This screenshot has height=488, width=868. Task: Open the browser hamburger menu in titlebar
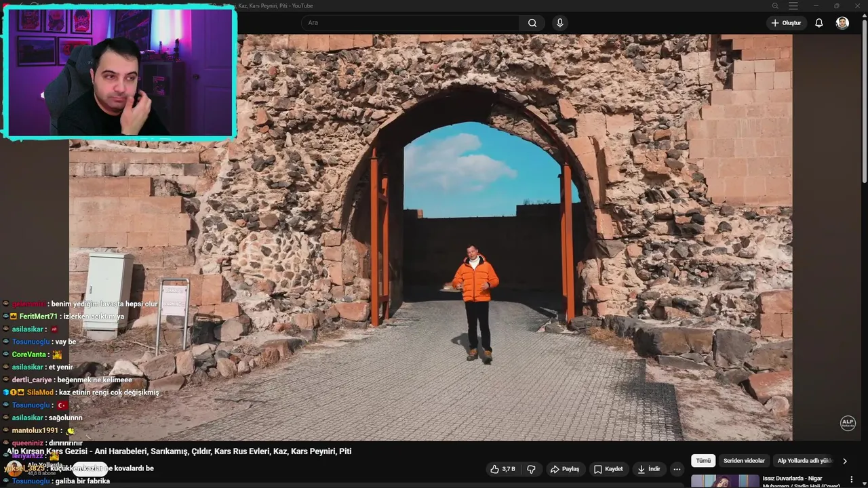coord(793,6)
